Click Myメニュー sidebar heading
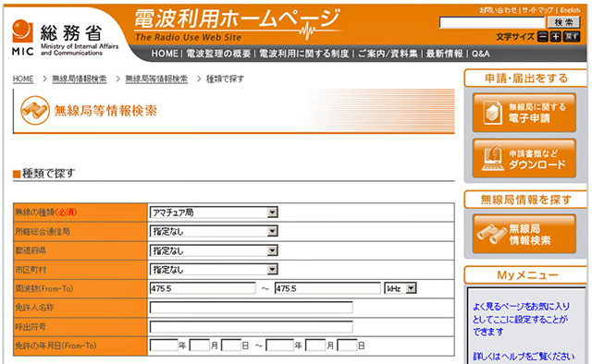 (x=526, y=275)
